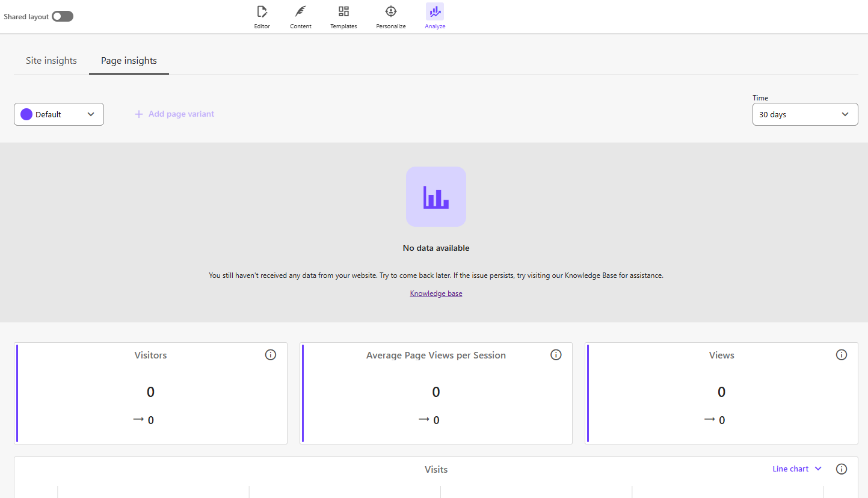
Task: Open the Default variant dropdown
Action: point(59,114)
